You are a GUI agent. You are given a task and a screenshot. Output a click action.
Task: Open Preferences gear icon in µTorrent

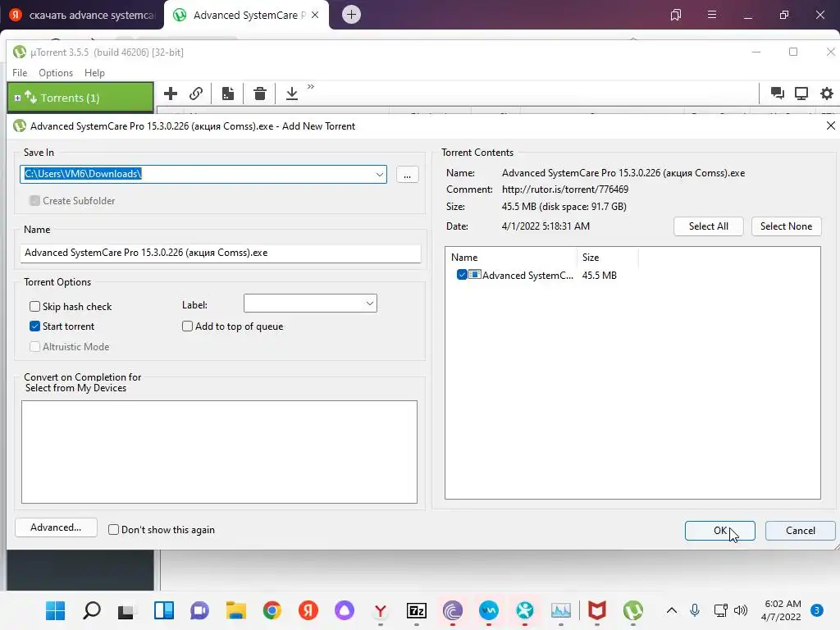(x=827, y=94)
